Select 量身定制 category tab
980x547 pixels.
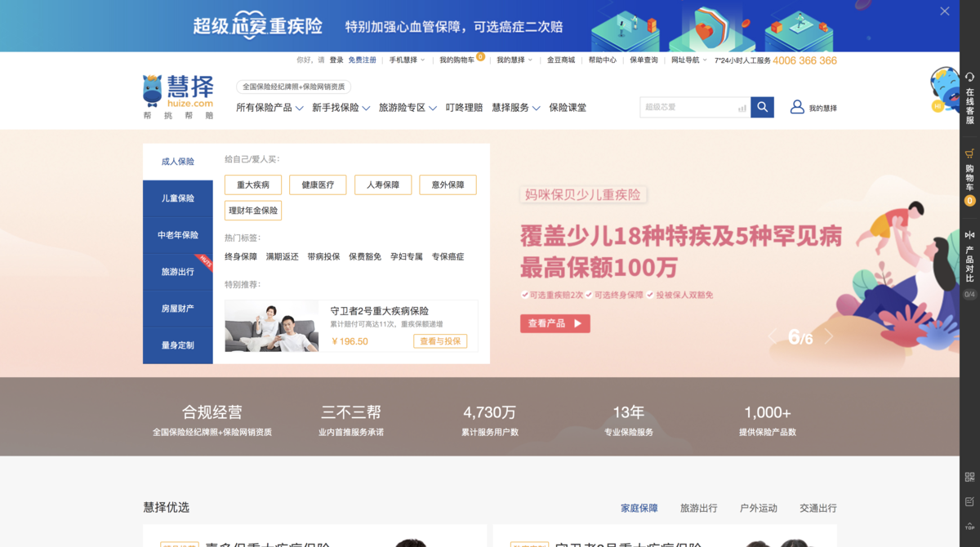tap(178, 345)
